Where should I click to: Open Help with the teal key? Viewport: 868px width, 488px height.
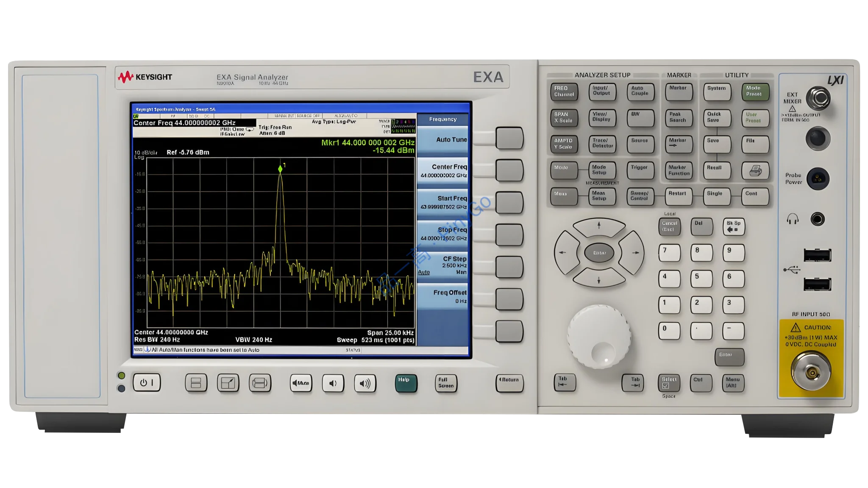click(406, 383)
